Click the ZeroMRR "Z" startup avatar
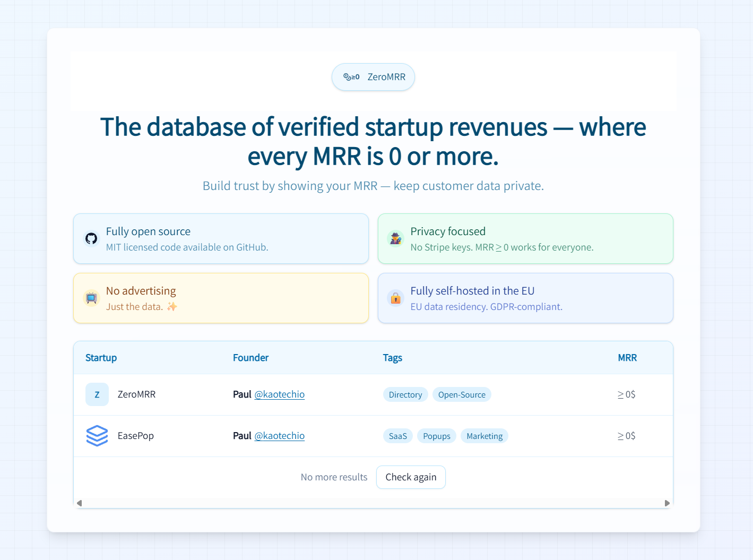Viewport: 753px width, 560px height. click(97, 394)
